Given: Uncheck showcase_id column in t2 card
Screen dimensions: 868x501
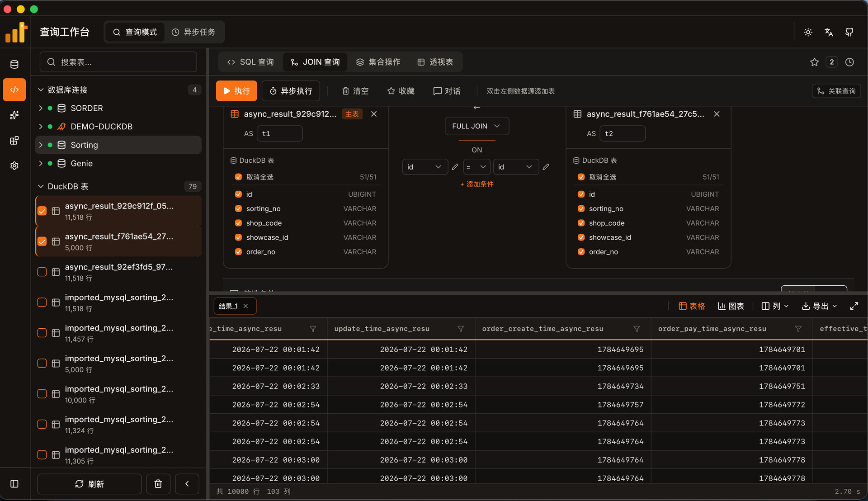Looking at the screenshot, I should click(x=581, y=237).
